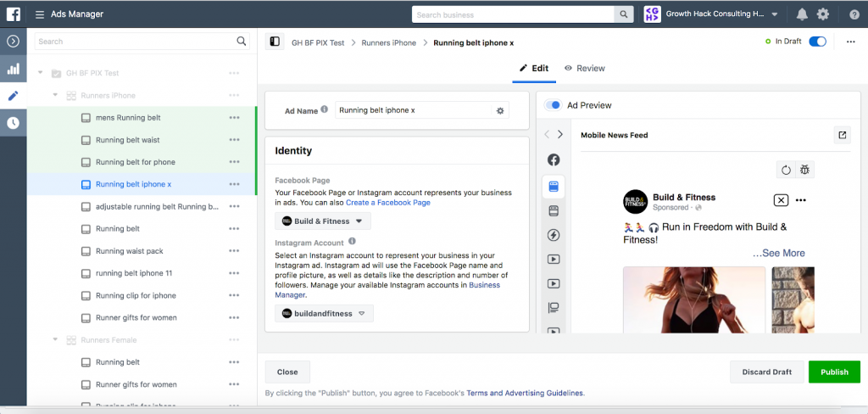Open the Ads Manager hamburger menu
The image size is (868, 414).
[x=40, y=14]
